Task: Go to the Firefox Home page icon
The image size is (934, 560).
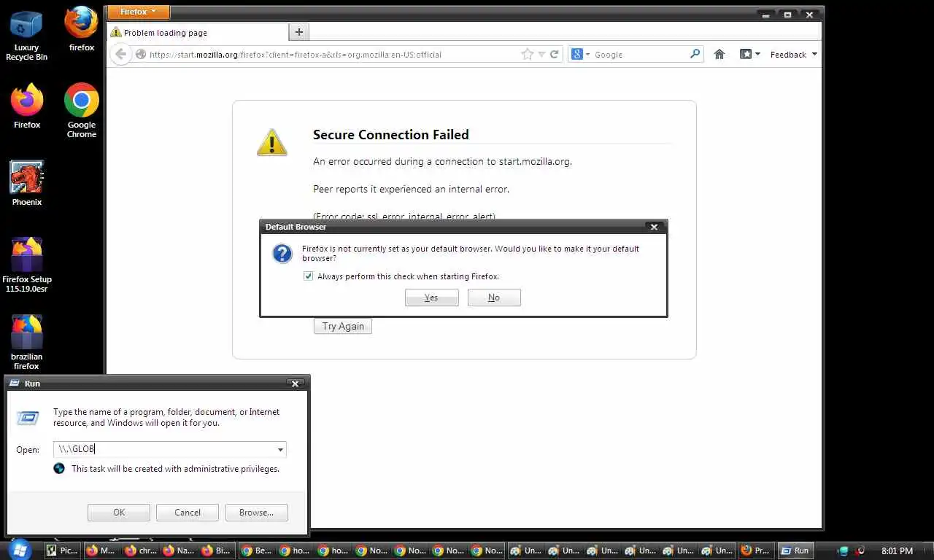Action: click(719, 54)
